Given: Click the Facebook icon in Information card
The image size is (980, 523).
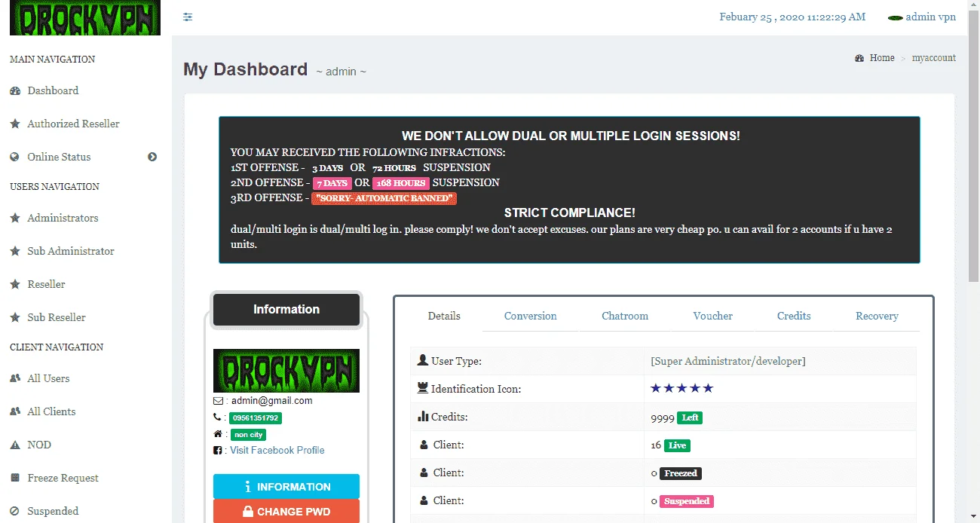Looking at the screenshot, I should pyautogui.click(x=218, y=450).
